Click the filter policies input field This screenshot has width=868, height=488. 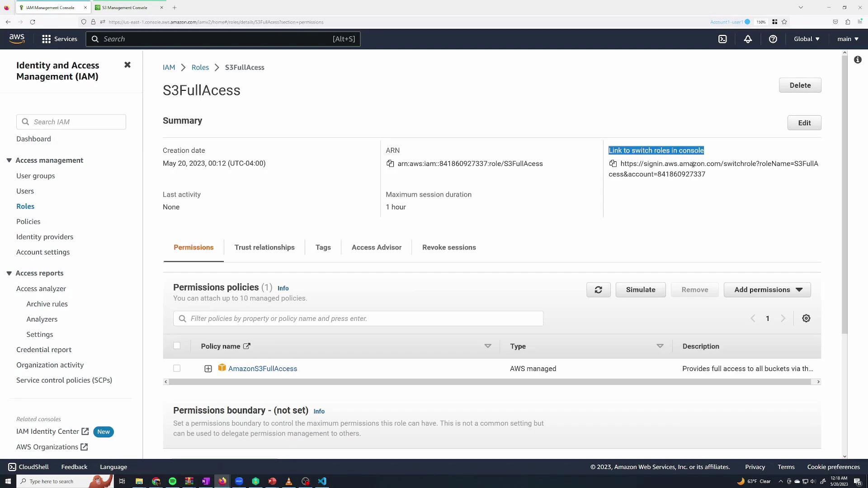(358, 319)
